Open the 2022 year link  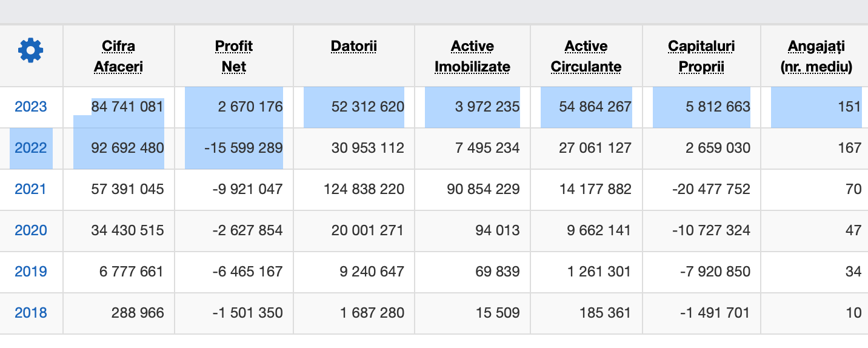pos(30,148)
